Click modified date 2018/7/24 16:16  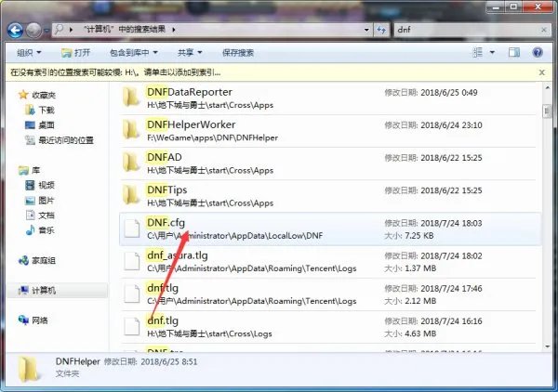tap(451, 321)
